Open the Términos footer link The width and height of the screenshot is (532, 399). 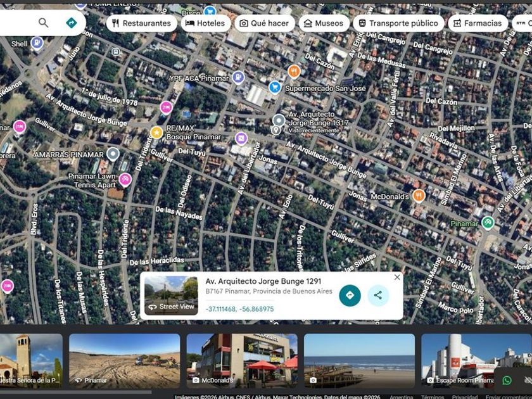(x=432, y=396)
